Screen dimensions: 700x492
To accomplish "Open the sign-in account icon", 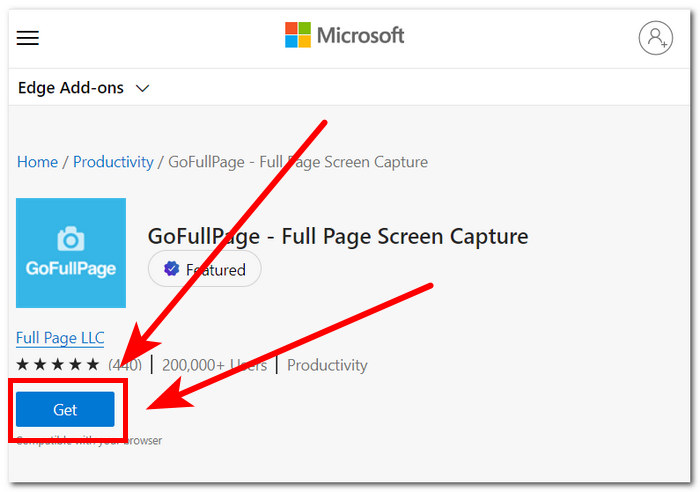I will click(x=655, y=38).
